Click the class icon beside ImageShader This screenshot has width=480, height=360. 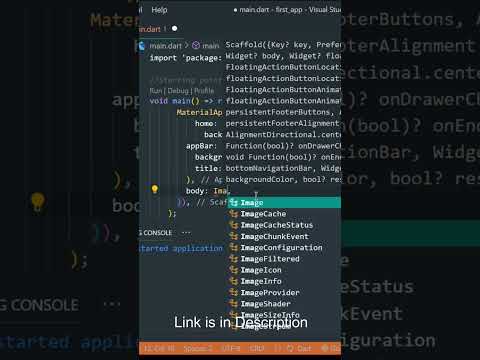234,304
